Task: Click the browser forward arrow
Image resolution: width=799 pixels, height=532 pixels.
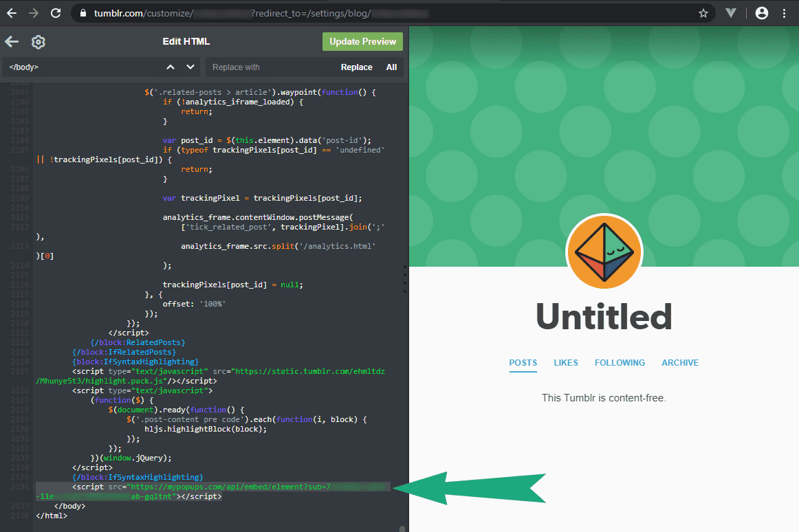Action: 34,13
